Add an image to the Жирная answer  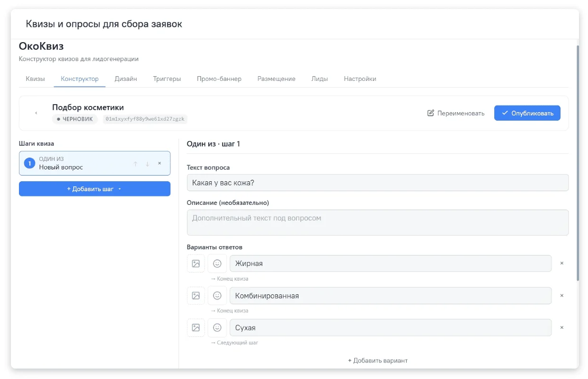point(196,264)
